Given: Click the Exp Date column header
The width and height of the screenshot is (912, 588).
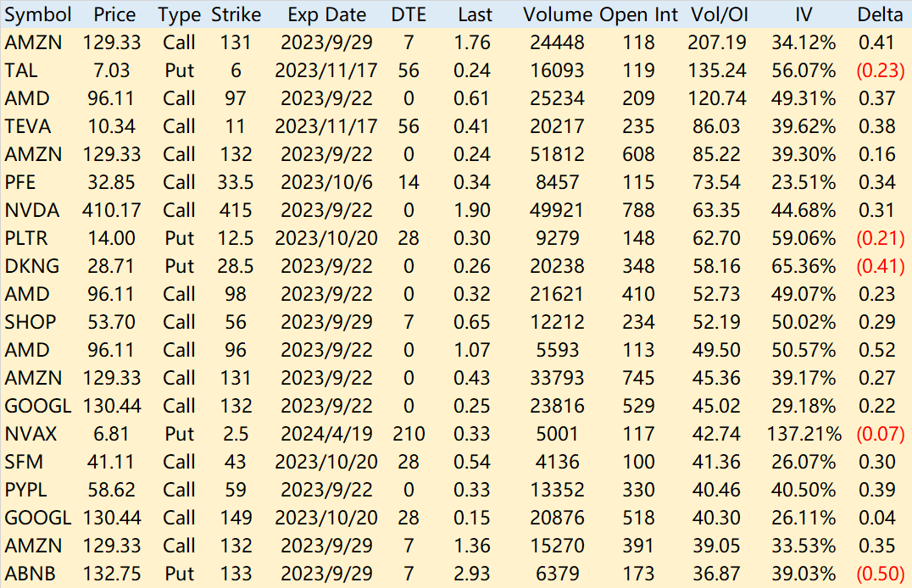Looking at the screenshot, I should point(327,14).
